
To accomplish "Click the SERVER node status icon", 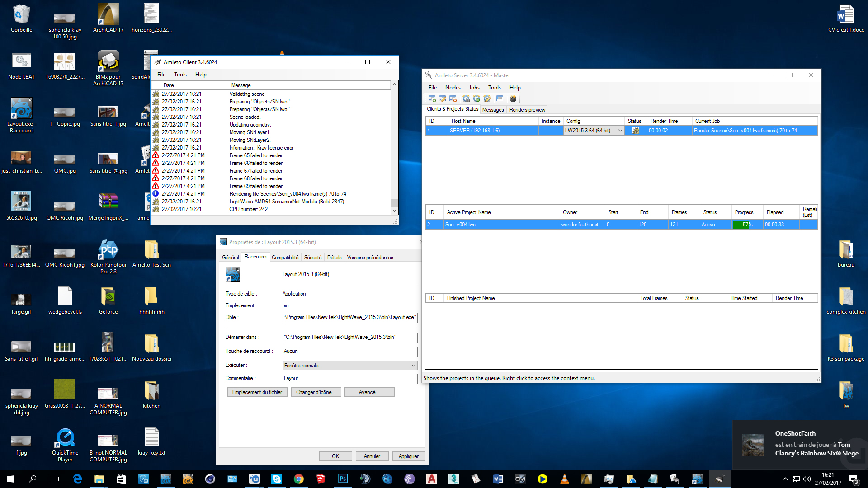I will [635, 131].
